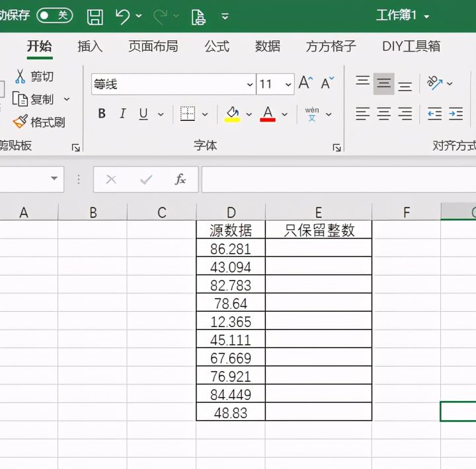Image resolution: width=476 pixels, height=469 pixels.
Task: Open the 工作簿1 title dropdown
Action: pyautogui.click(x=427, y=17)
